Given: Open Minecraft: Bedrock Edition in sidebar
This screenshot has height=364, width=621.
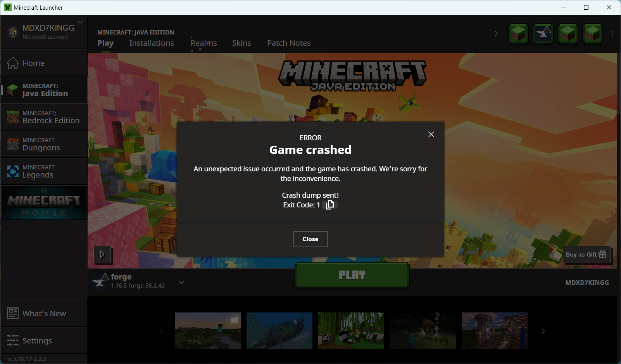Looking at the screenshot, I should [x=44, y=117].
